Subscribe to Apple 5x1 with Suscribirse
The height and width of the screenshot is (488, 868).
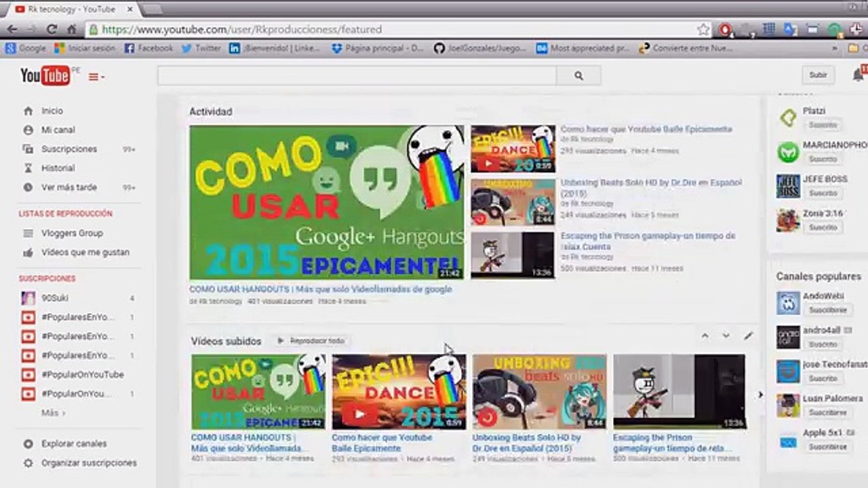point(827,447)
